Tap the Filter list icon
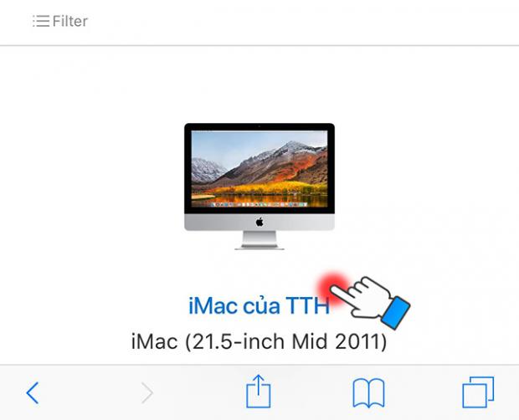 [41, 21]
